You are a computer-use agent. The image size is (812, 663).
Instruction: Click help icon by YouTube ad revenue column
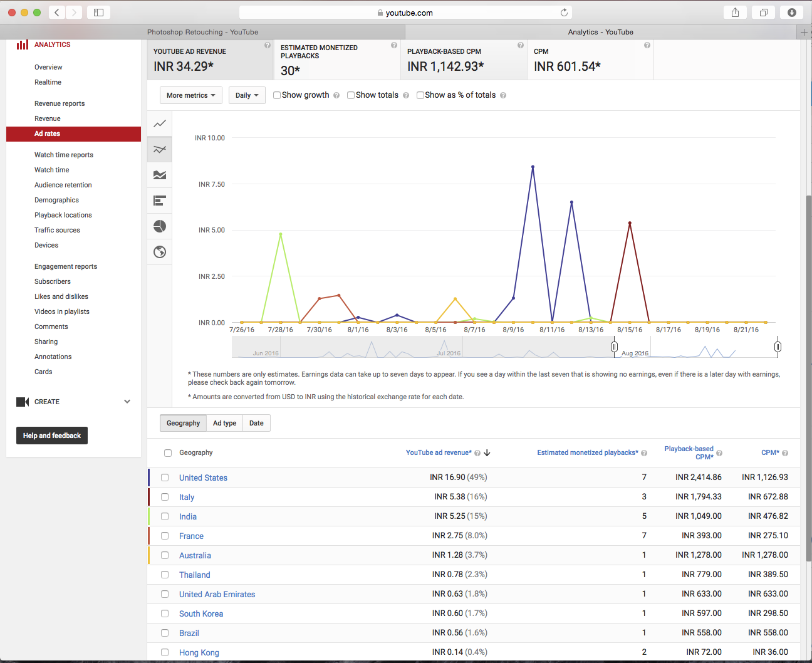tap(477, 453)
